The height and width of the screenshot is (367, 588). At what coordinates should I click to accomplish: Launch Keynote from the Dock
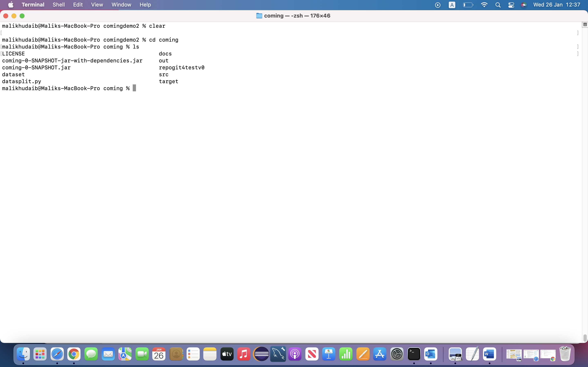[329, 354]
